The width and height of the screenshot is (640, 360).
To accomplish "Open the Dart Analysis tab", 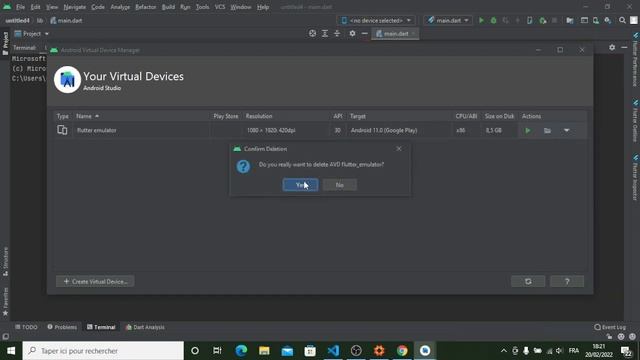I will [x=145, y=327].
